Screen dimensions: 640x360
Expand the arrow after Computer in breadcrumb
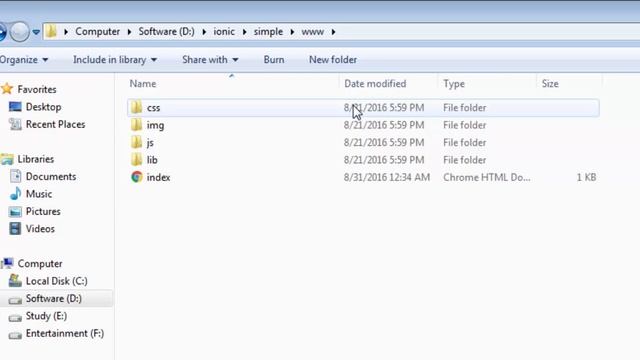click(x=129, y=32)
